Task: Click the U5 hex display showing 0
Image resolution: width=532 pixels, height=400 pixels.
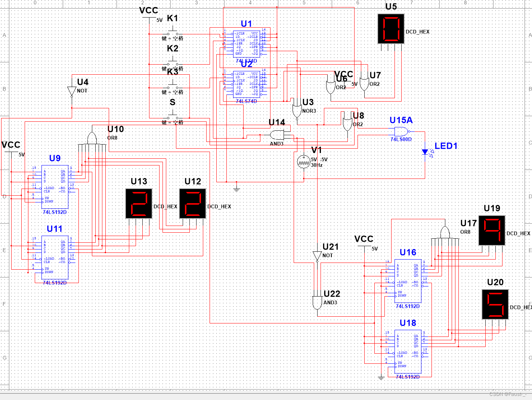Action: tap(391, 29)
